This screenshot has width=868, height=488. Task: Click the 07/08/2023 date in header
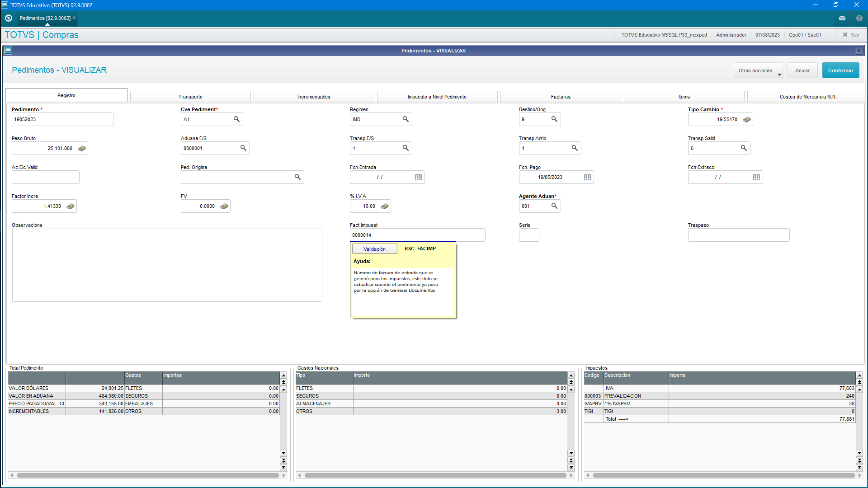pos(768,35)
